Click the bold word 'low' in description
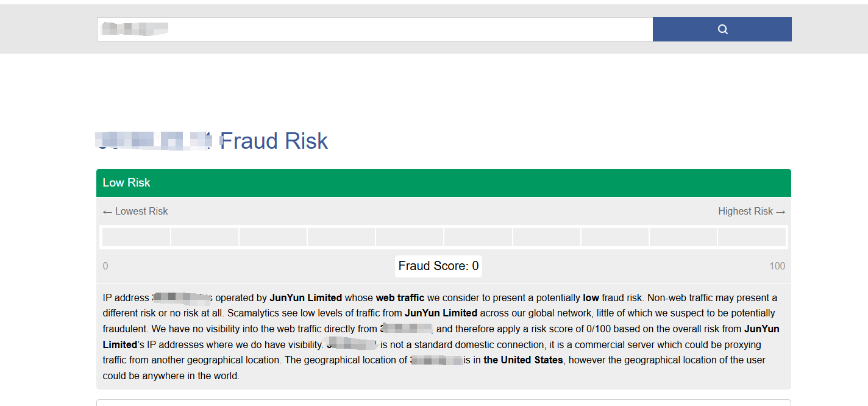Screen dimensions: 868x406 (x=591, y=298)
